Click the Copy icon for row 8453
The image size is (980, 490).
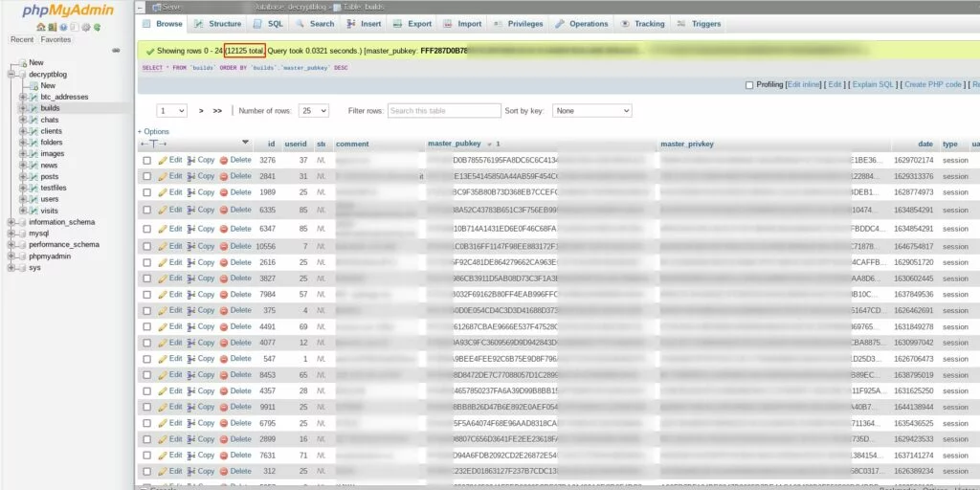(191, 375)
